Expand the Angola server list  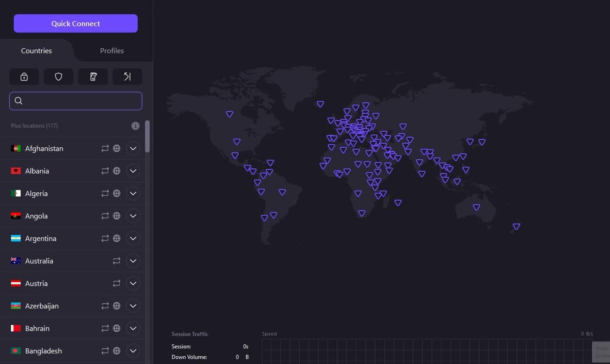point(133,216)
